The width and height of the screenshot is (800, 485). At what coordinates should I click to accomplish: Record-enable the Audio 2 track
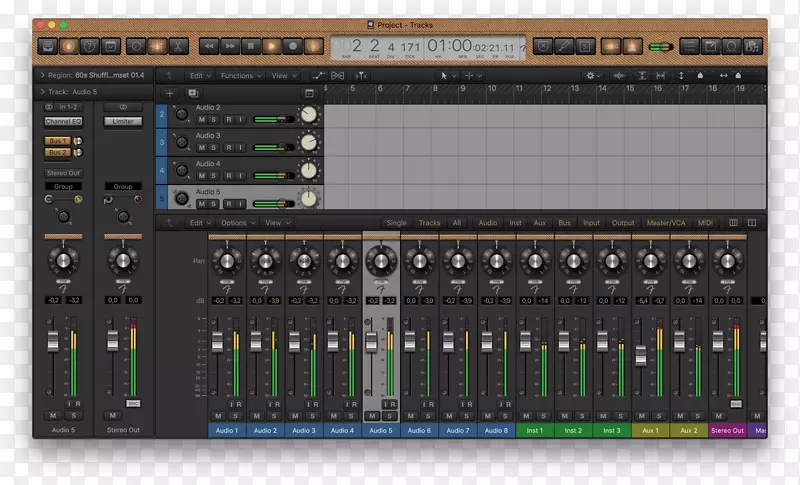pos(228,119)
